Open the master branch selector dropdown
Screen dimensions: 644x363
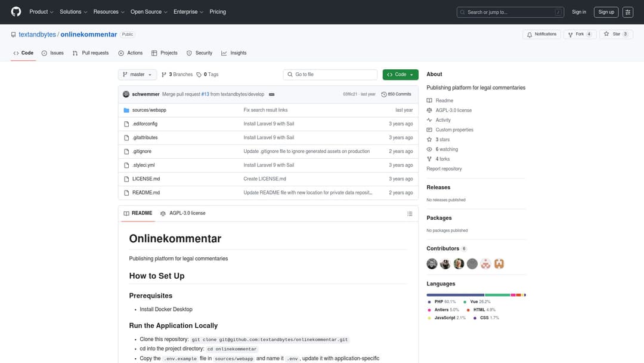click(137, 75)
